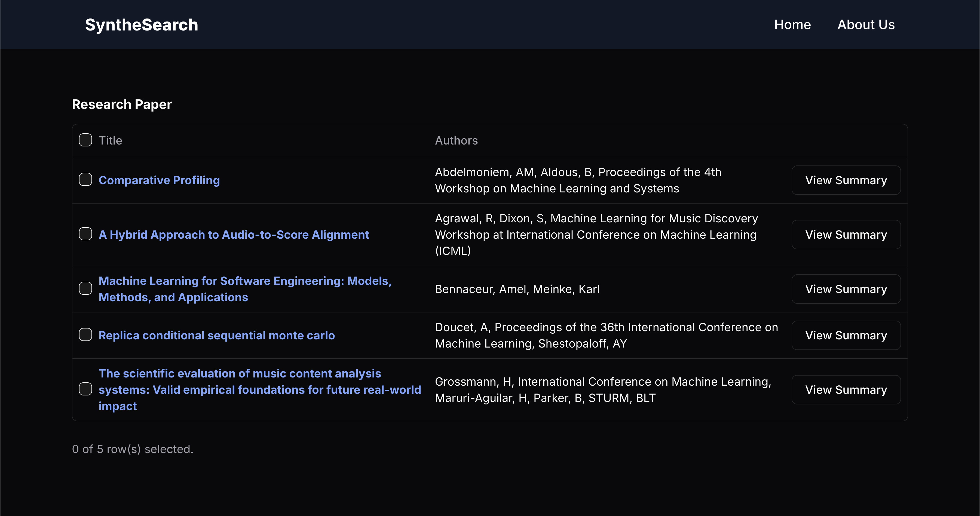
Task: Open A Hybrid Approach to Audio-to-Score Alignment
Action: coord(234,235)
